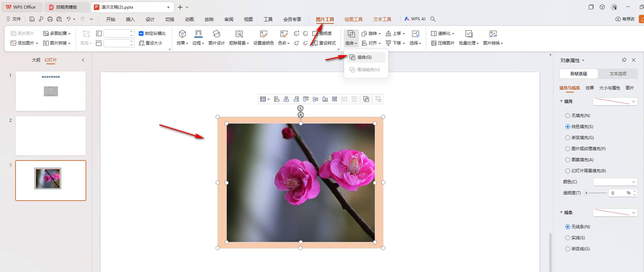This screenshot has height=272, width=644.
Task: Click the 设置透明色 (Set Transparent Color) tool
Action: (263, 37)
